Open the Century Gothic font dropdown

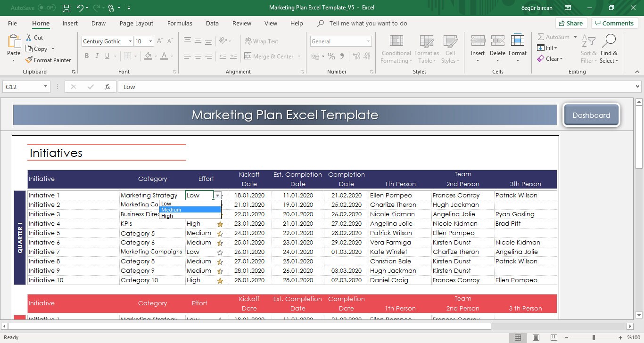tap(131, 41)
